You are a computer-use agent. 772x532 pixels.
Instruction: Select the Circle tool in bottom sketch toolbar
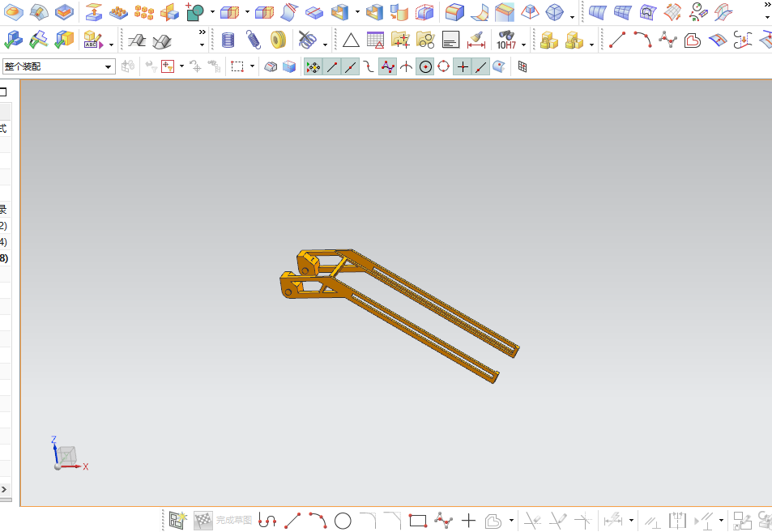coord(343,520)
